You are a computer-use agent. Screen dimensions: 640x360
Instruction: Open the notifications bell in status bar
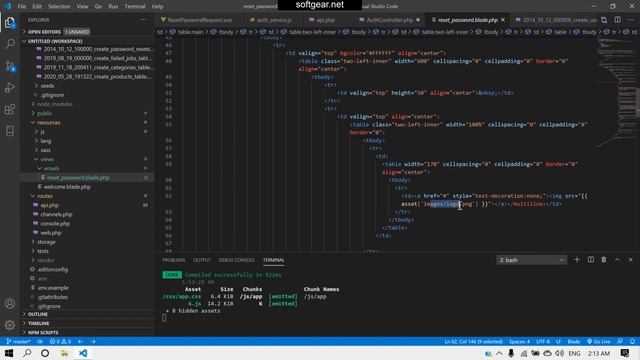click(632, 341)
